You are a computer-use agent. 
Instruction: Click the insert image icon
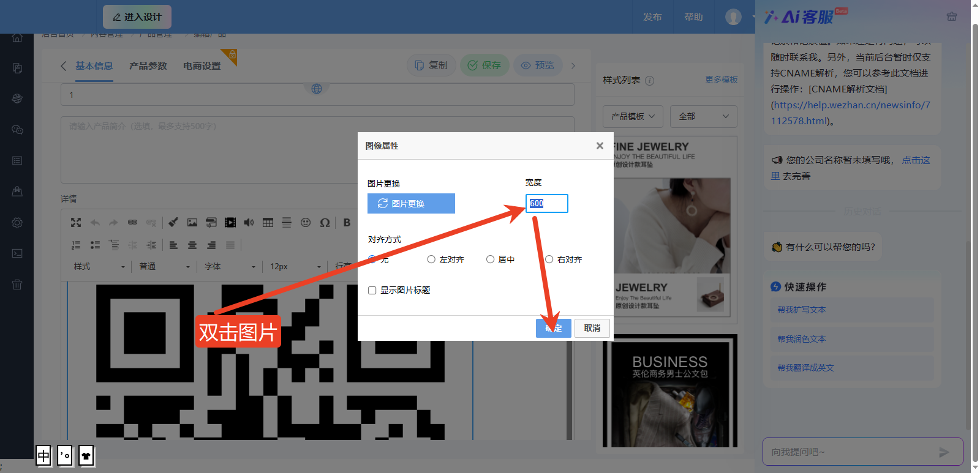click(x=192, y=223)
